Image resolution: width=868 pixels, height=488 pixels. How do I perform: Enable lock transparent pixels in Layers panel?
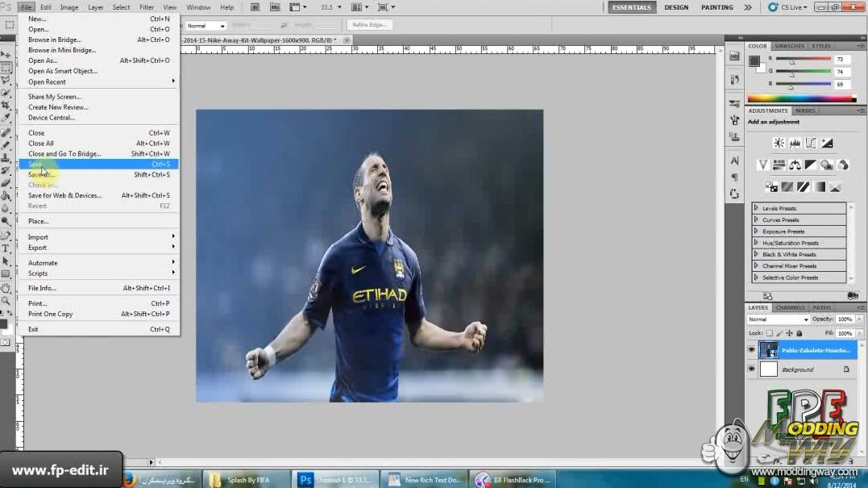(769, 333)
